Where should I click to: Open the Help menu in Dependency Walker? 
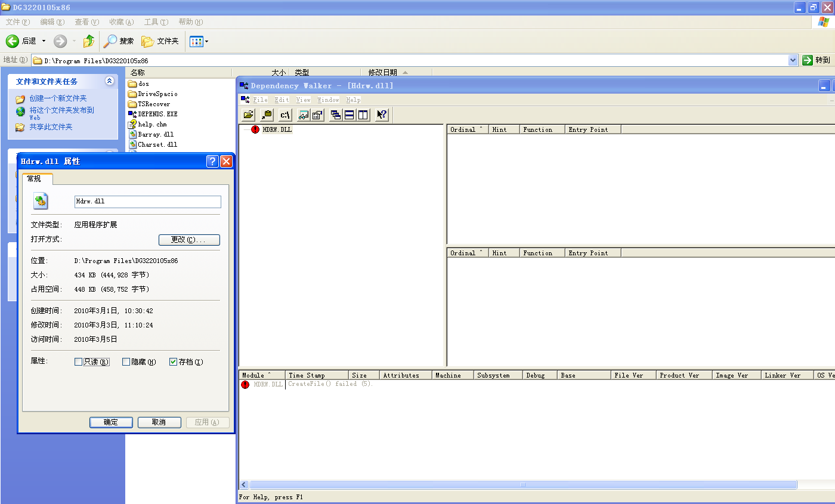[x=353, y=100]
